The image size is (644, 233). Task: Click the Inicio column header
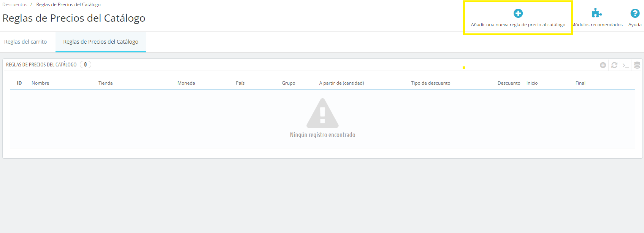click(532, 83)
